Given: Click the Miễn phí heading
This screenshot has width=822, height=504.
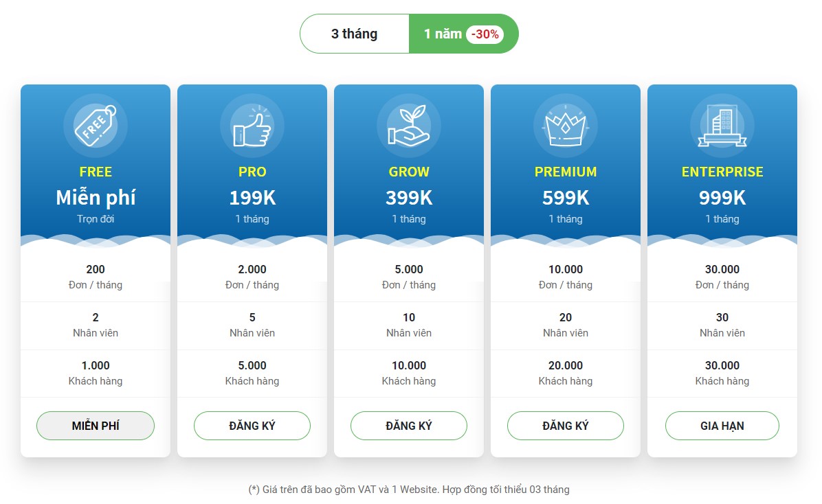Looking at the screenshot, I should 96,198.
